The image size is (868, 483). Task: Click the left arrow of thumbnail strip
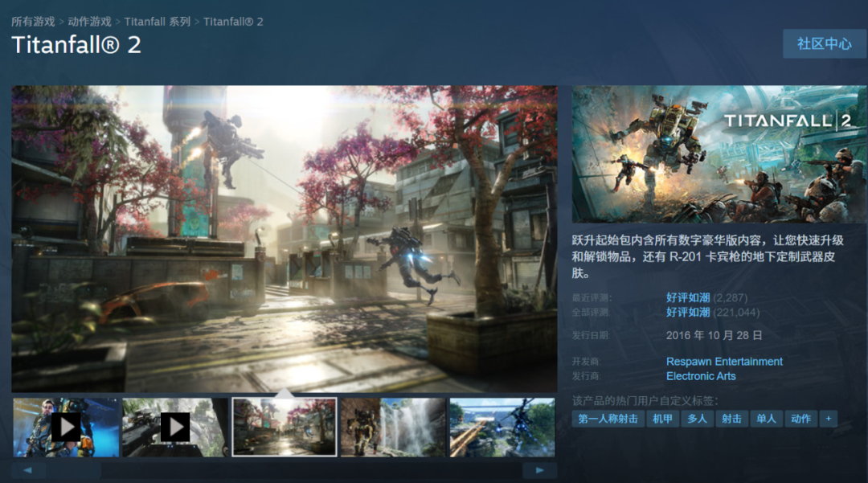tap(27, 470)
